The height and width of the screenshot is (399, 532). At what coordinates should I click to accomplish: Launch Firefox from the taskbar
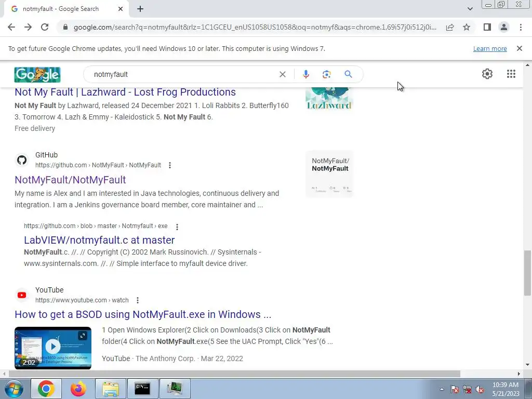[x=78, y=389]
